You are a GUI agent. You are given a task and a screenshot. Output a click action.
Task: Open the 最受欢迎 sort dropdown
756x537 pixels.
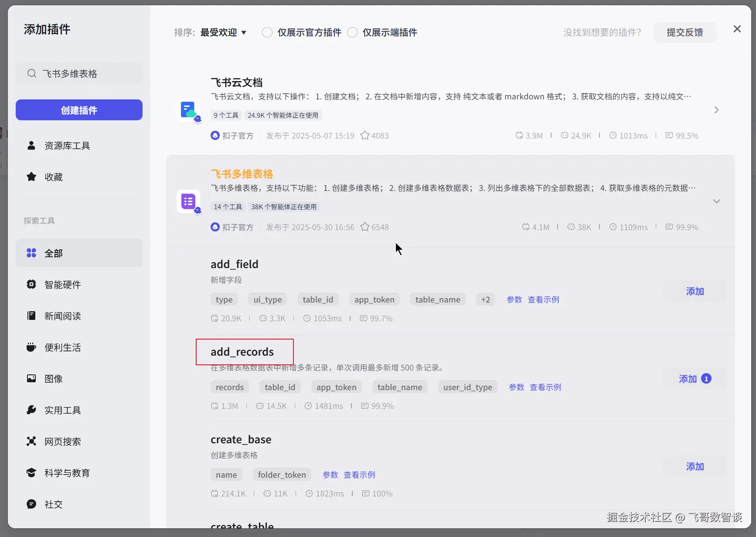[223, 32]
